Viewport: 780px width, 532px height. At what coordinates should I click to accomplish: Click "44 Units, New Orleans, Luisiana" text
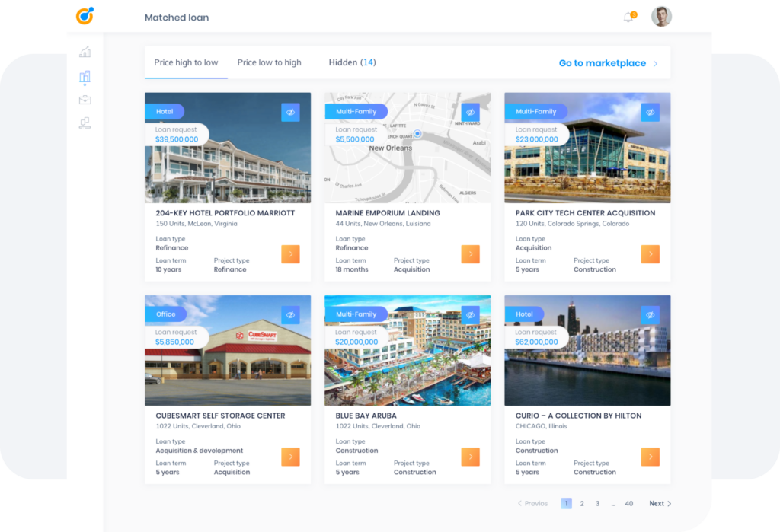[x=383, y=224]
